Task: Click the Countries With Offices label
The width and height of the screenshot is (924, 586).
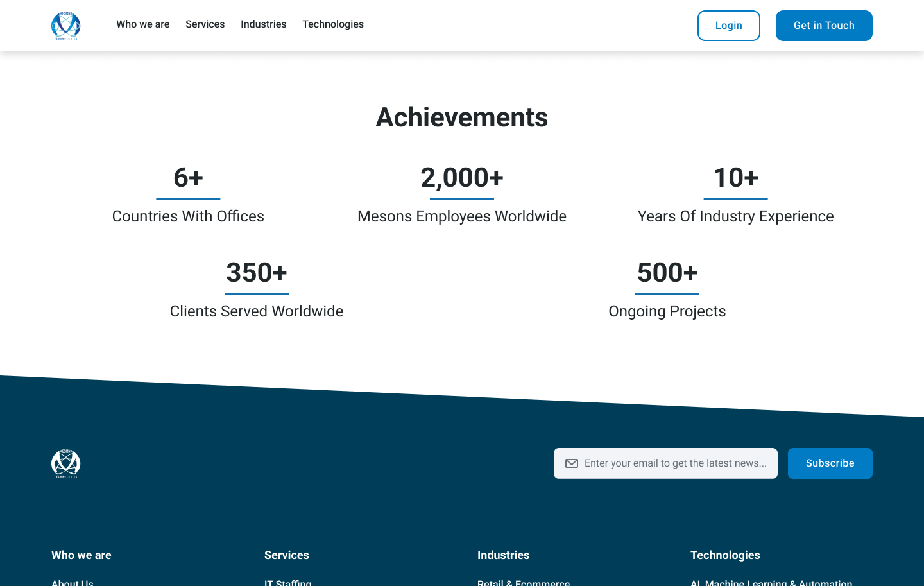Action: pos(188,216)
